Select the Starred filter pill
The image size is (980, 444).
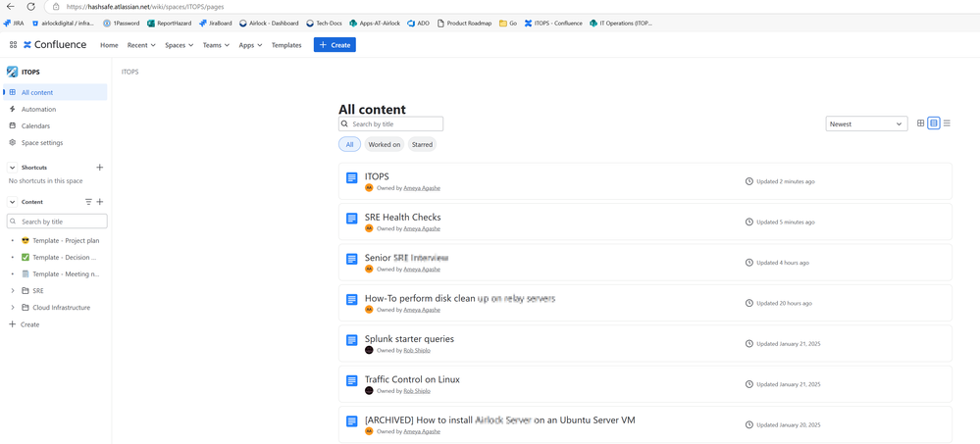pyautogui.click(x=422, y=144)
